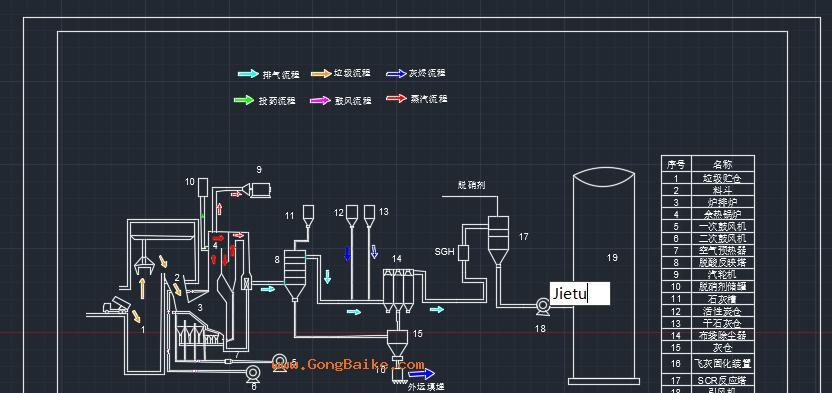The width and height of the screenshot is (832, 393).
Task: Click the 序号 table header cell
Action: tap(676, 164)
